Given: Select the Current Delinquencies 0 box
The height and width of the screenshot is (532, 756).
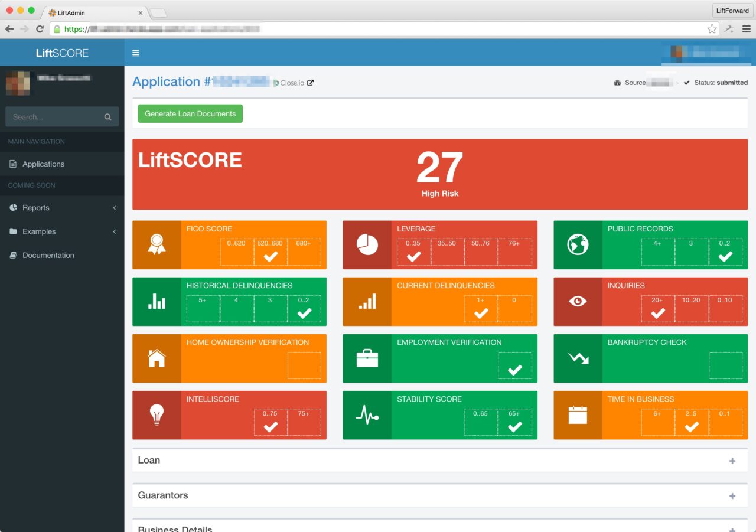Looking at the screenshot, I should (514, 309).
